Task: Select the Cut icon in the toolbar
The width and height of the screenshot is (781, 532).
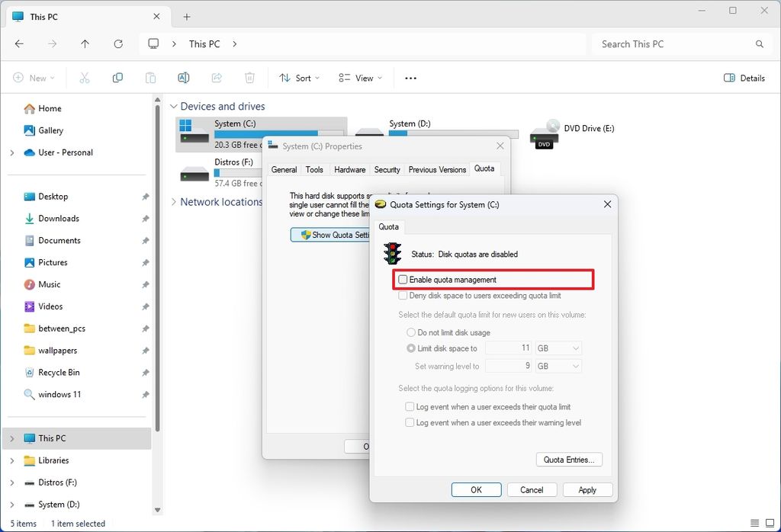Action: pos(84,77)
